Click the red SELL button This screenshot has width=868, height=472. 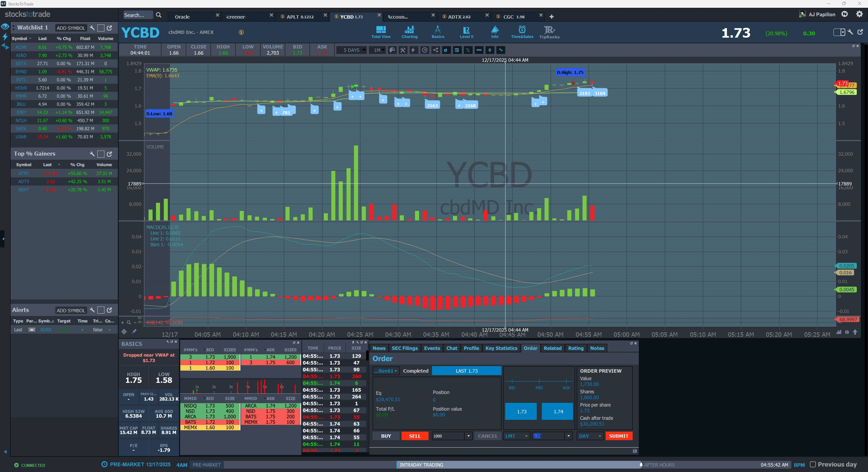tap(414, 436)
